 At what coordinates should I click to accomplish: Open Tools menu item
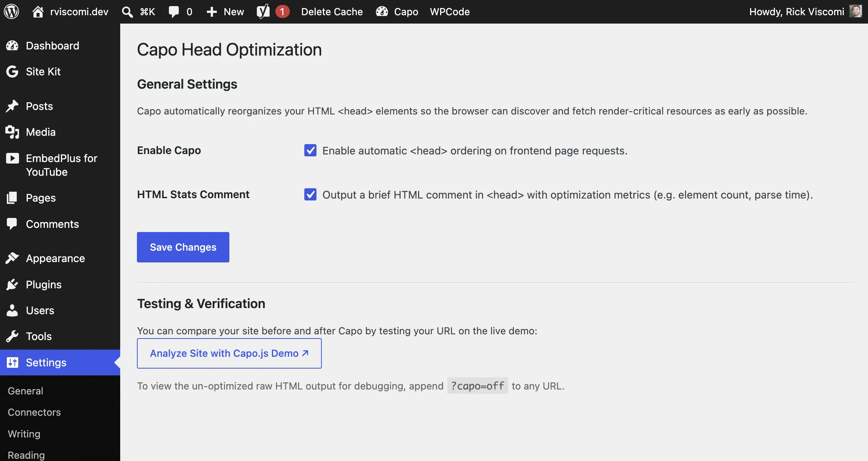point(38,336)
